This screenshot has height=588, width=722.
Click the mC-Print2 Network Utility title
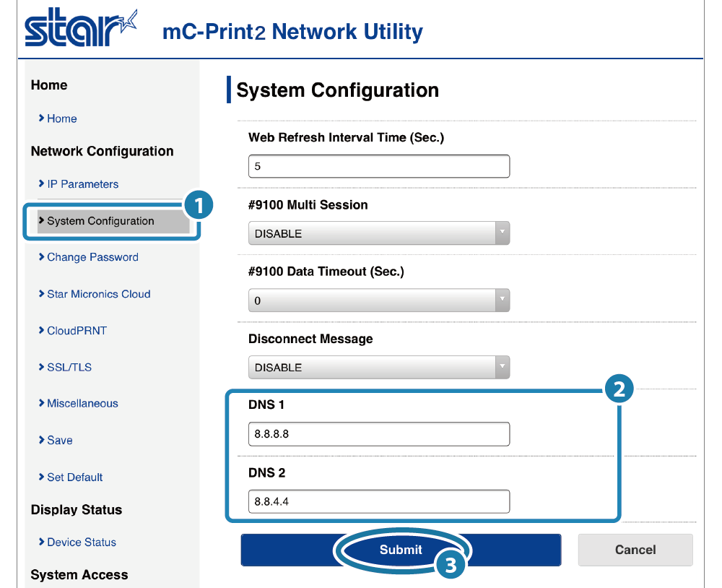click(x=293, y=31)
